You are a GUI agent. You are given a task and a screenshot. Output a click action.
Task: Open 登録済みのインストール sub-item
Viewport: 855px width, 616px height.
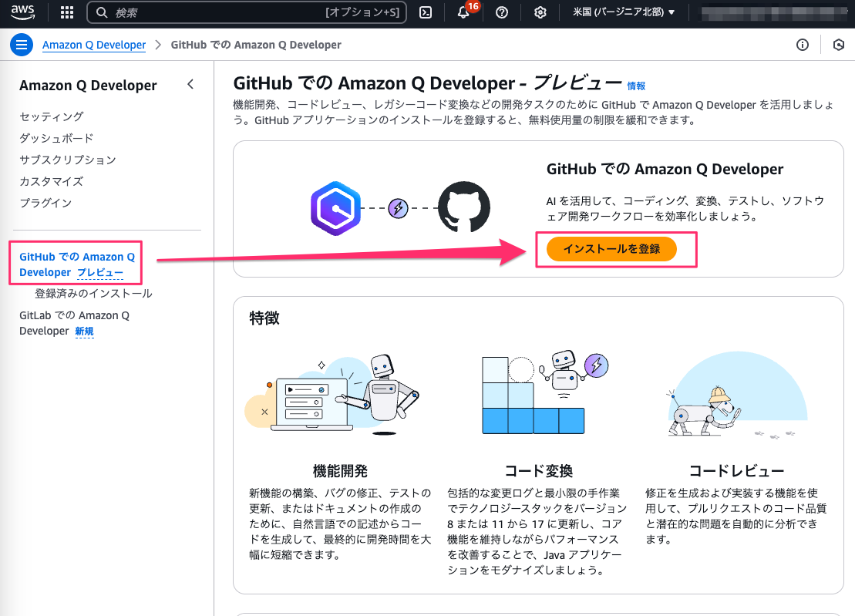coord(93,293)
